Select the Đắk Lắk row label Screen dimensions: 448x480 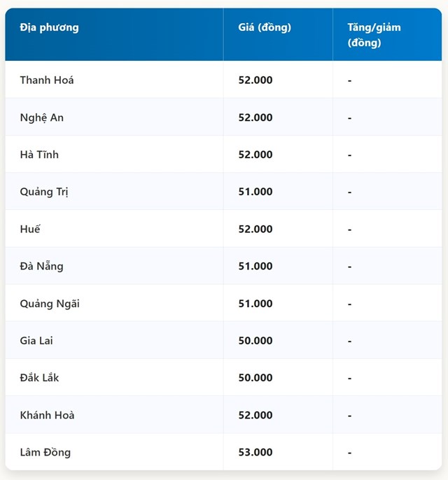coord(39,378)
